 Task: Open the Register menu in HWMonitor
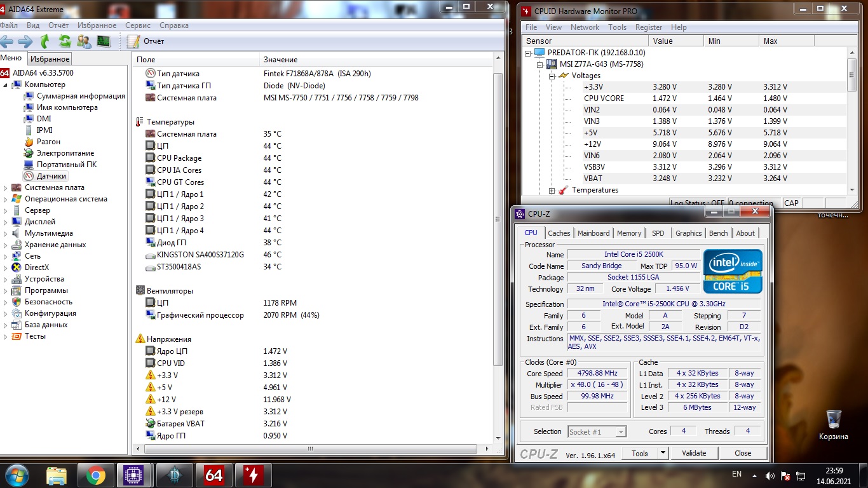pos(649,27)
